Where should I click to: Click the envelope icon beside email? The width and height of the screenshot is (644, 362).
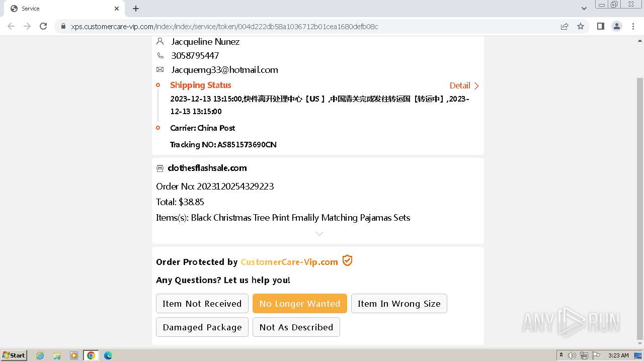point(160,69)
